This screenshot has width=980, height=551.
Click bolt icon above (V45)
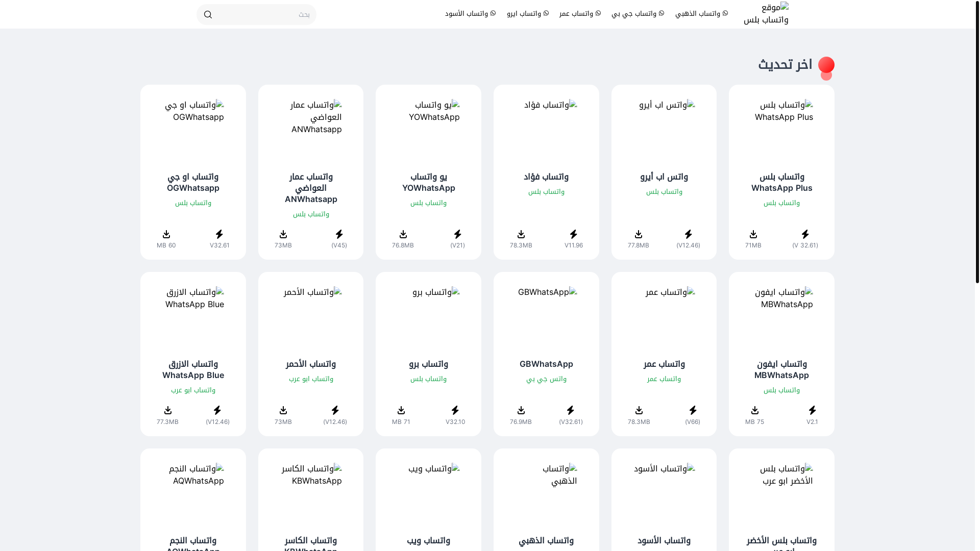(x=339, y=234)
